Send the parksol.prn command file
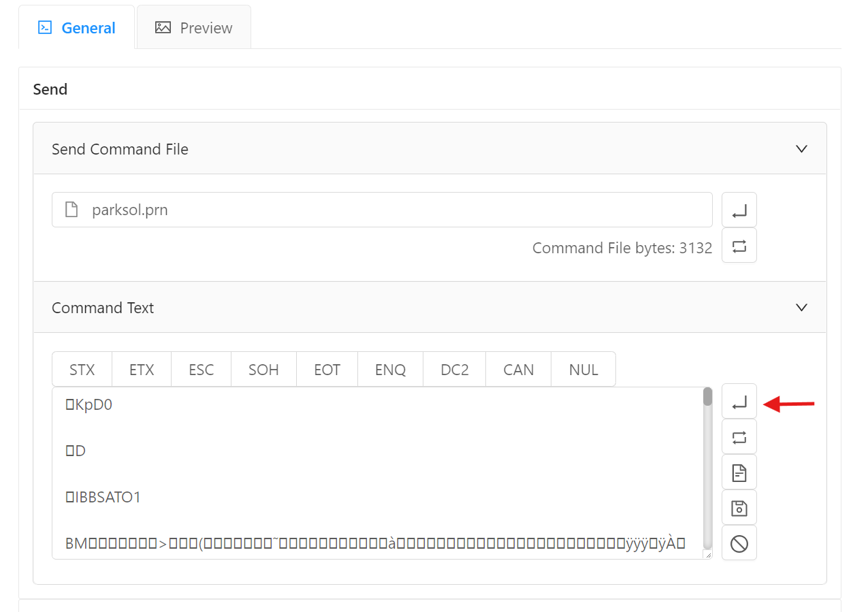Screen dimensions: 868x612 [739, 210]
